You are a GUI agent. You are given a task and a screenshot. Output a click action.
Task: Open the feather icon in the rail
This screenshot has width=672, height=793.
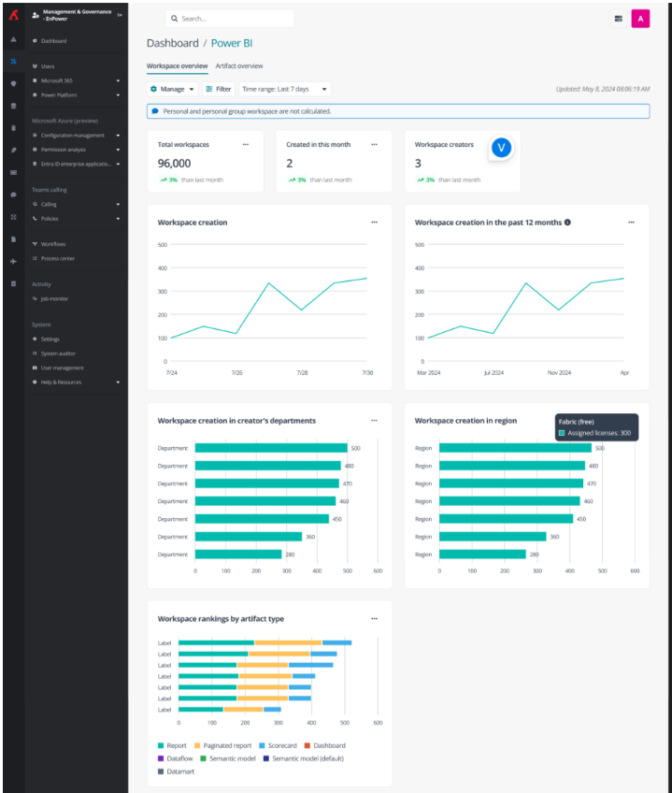click(14, 151)
